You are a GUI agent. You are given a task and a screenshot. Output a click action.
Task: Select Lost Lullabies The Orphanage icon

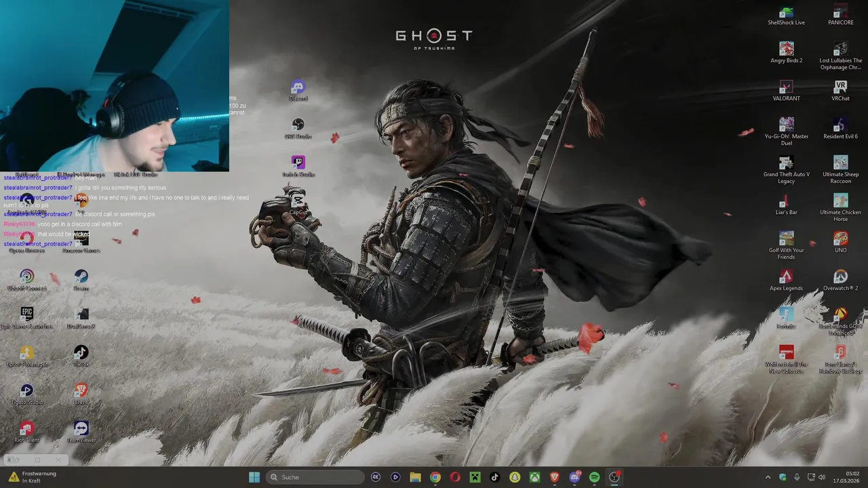[840, 56]
